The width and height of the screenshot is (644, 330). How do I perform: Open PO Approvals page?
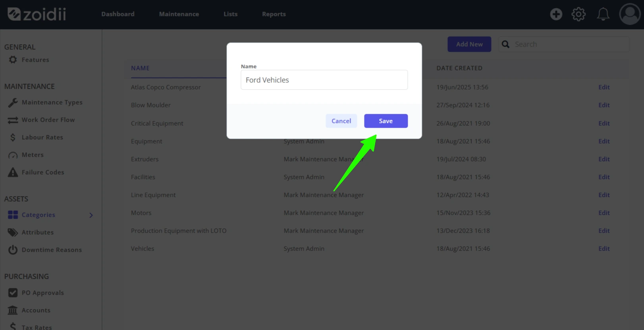[43, 293]
